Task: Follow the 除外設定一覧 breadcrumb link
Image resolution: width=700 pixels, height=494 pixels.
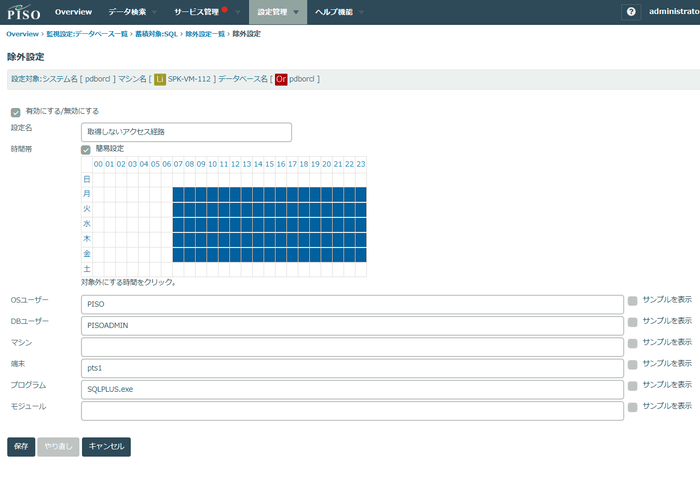Action: pyautogui.click(x=205, y=34)
